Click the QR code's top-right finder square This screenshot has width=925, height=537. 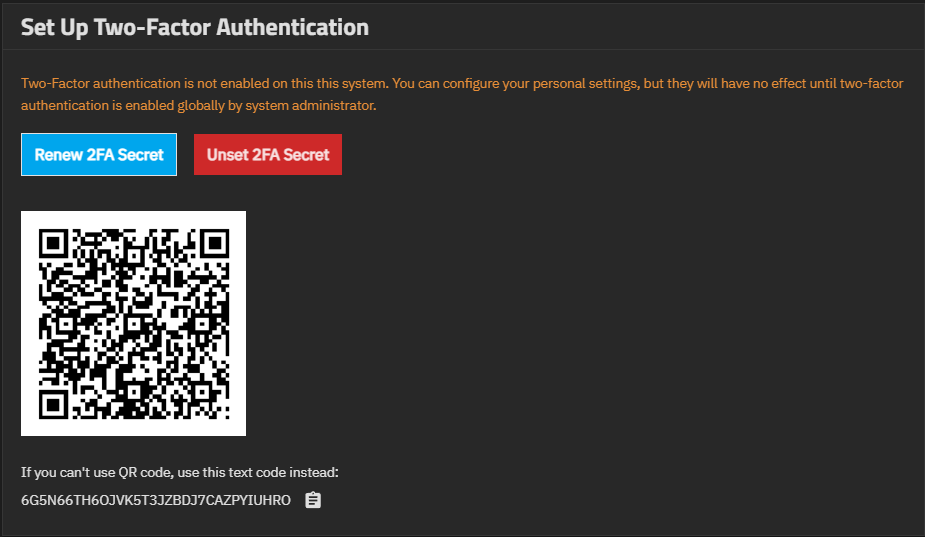pyautogui.click(x=213, y=243)
